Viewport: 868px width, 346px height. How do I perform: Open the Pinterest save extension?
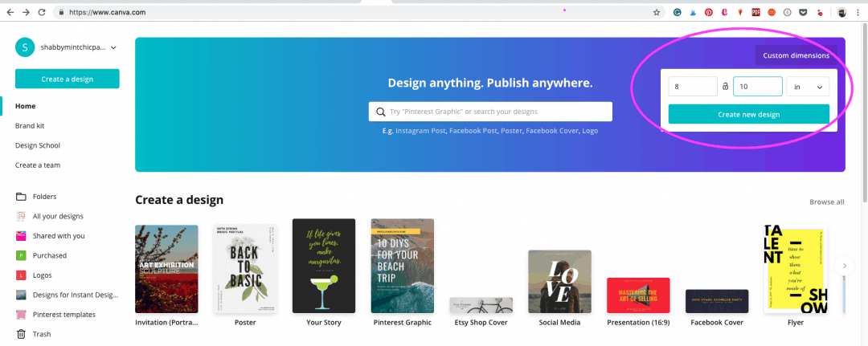point(709,12)
